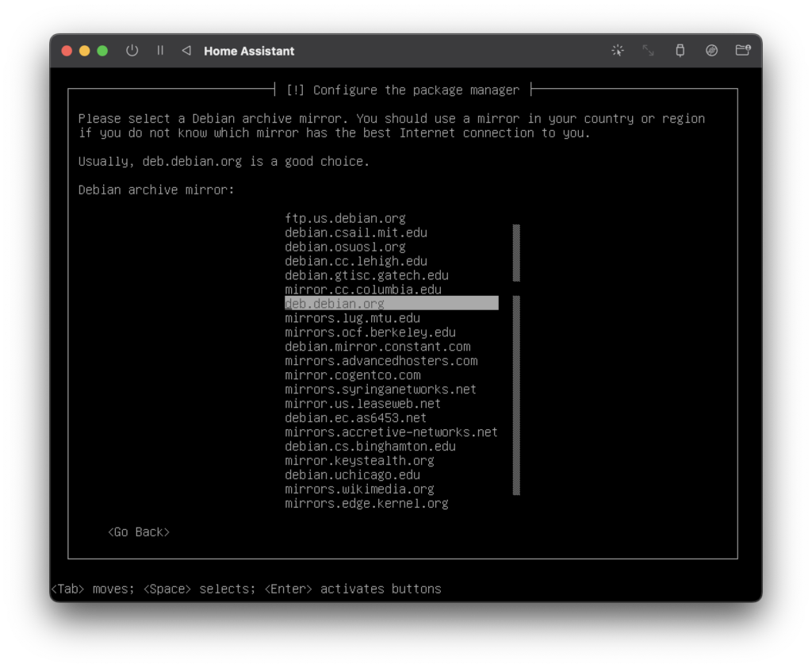812x668 pixels.
Task: Choose mirror debian.gtisc.gatech.edu
Action: click(366, 275)
